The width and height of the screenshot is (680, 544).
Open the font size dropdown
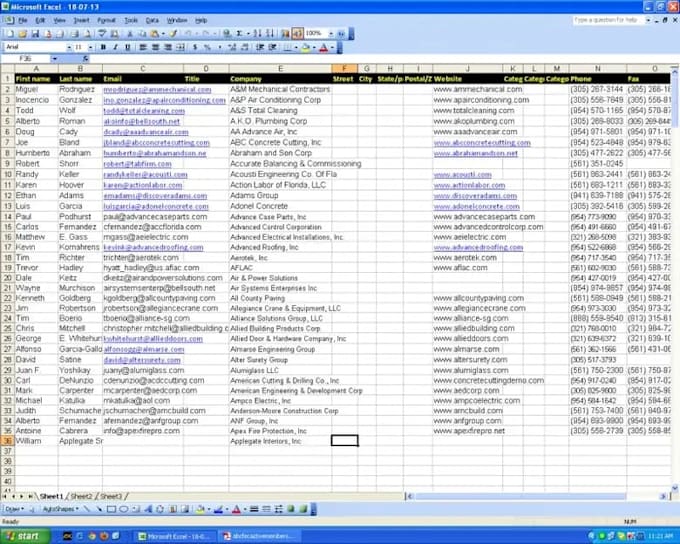[91, 47]
